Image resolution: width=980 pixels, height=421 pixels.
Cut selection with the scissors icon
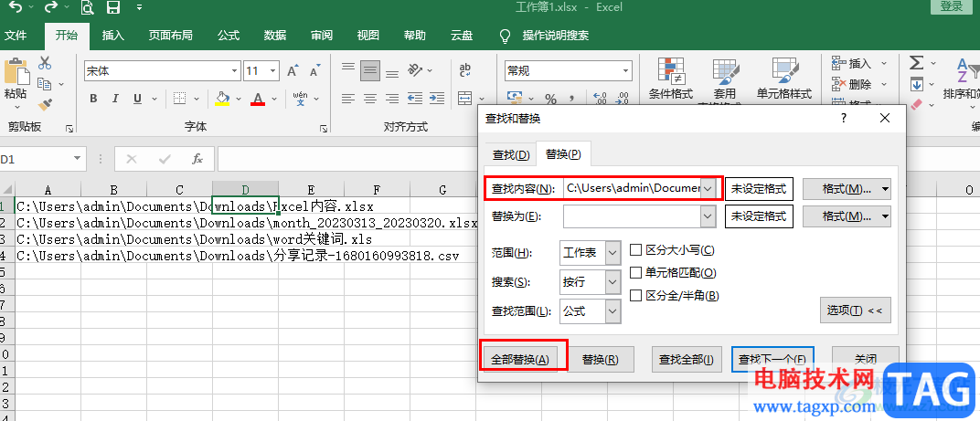point(45,63)
